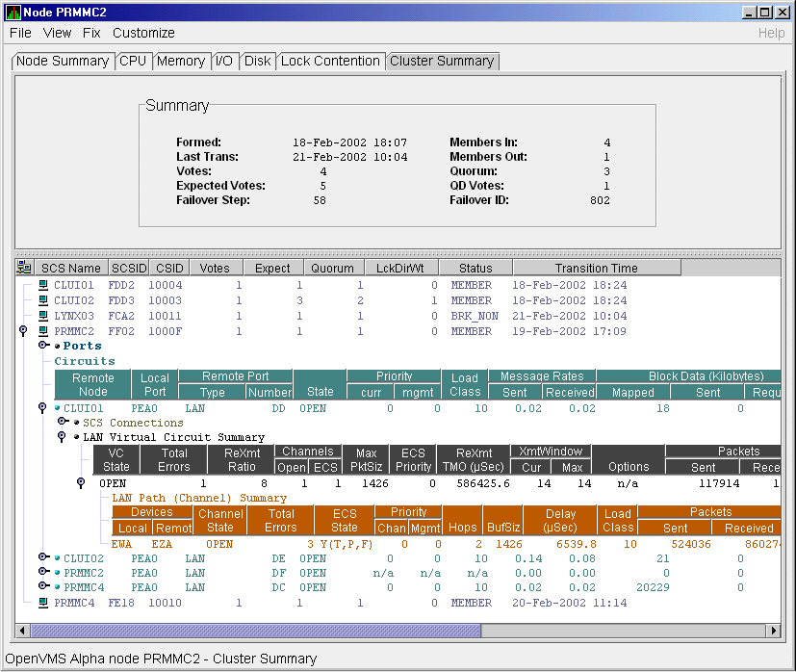Screen dimensions: 796x672
Task: Click the SCS Name column header
Action: coord(71,268)
